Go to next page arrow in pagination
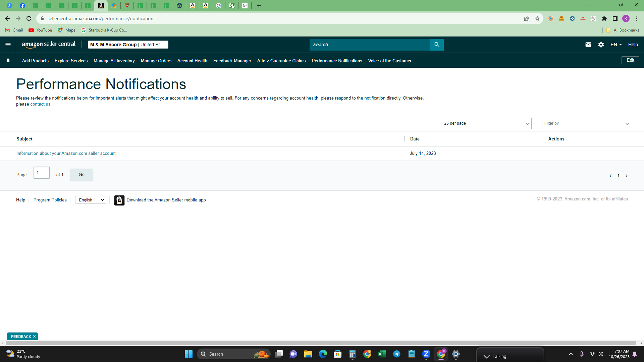This screenshot has width=644, height=362. [627, 176]
